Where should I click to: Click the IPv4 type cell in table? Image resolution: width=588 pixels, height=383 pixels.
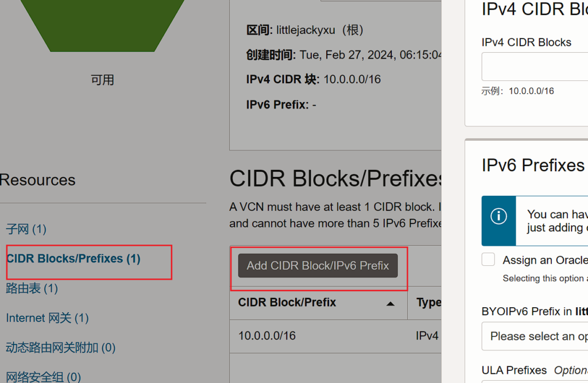pyautogui.click(x=427, y=335)
